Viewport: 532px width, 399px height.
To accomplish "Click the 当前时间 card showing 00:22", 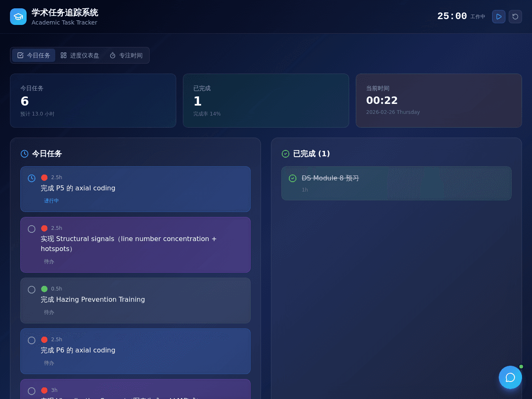I will 439,101.
